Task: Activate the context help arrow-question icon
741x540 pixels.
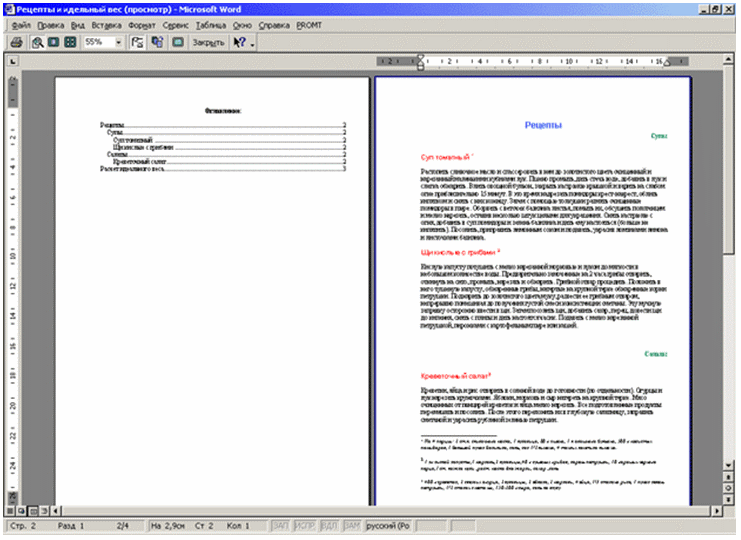Action: click(x=240, y=43)
